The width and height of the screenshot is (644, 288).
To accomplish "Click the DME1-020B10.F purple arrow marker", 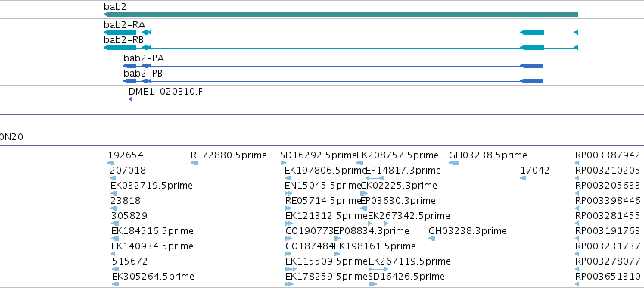I will point(131,99).
